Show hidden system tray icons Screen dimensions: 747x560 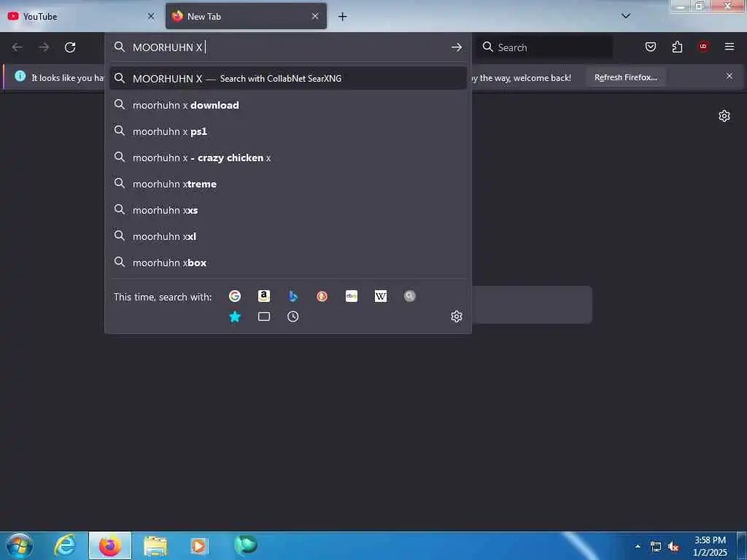tap(638, 546)
